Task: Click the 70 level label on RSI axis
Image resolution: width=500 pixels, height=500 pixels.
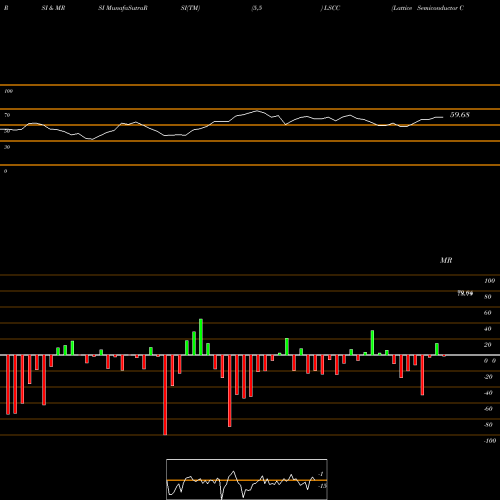Action: (7, 115)
